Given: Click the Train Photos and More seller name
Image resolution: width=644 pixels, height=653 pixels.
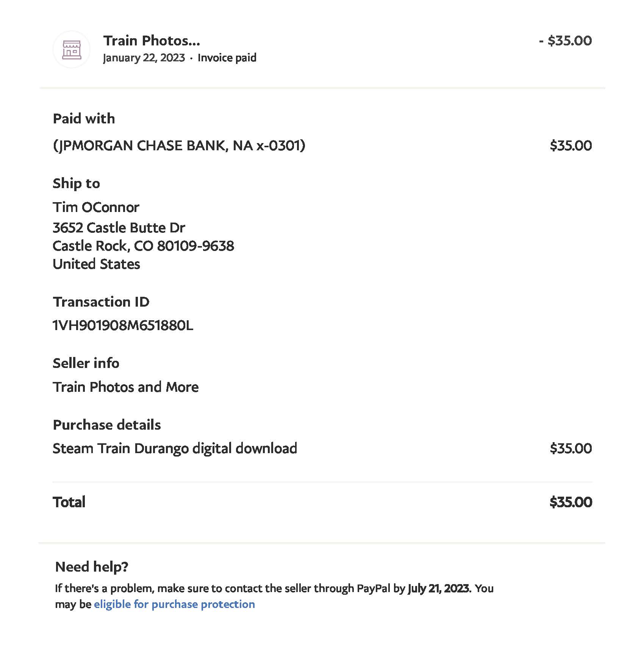Looking at the screenshot, I should pyautogui.click(x=125, y=387).
